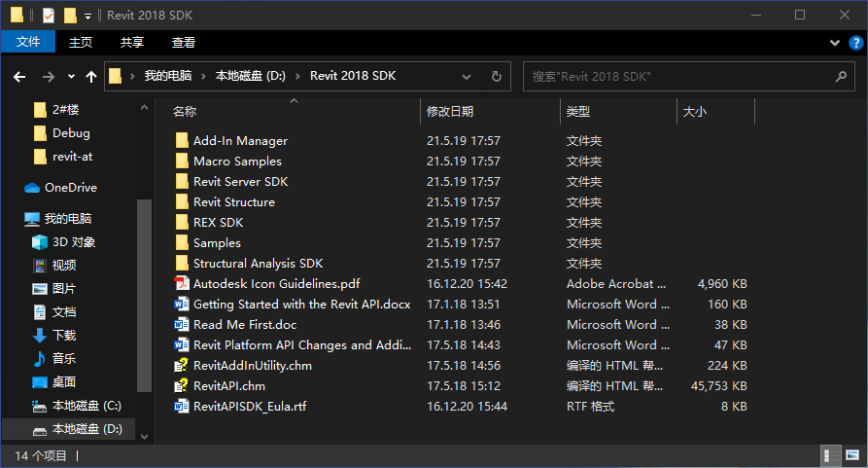Switch to details view layout icon
Screen dimensions: 868x468
tap(830, 455)
